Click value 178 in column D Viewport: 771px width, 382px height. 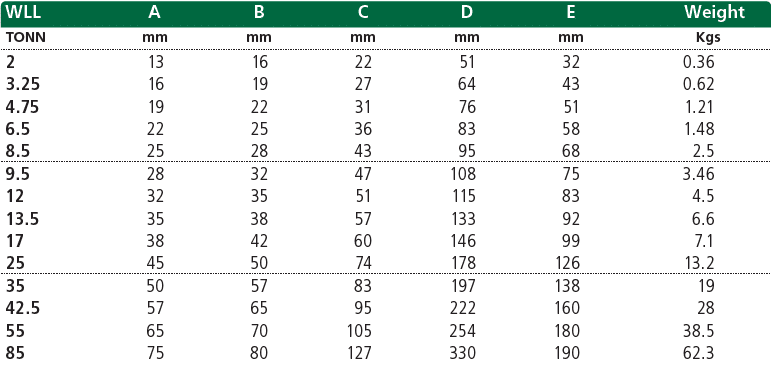462,263
